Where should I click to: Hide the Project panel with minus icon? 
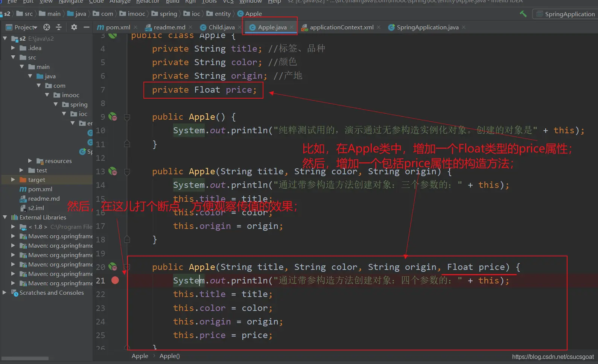tap(86, 27)
